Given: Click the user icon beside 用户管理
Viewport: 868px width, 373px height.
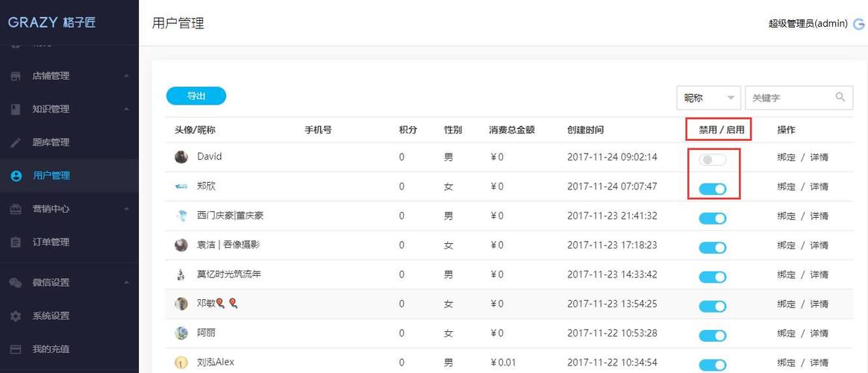Looking at the screenshot, I should (16, 176).
